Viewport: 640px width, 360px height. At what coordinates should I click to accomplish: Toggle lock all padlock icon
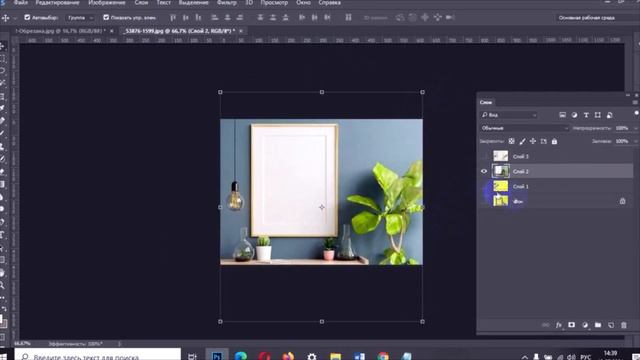click(554, 141)
